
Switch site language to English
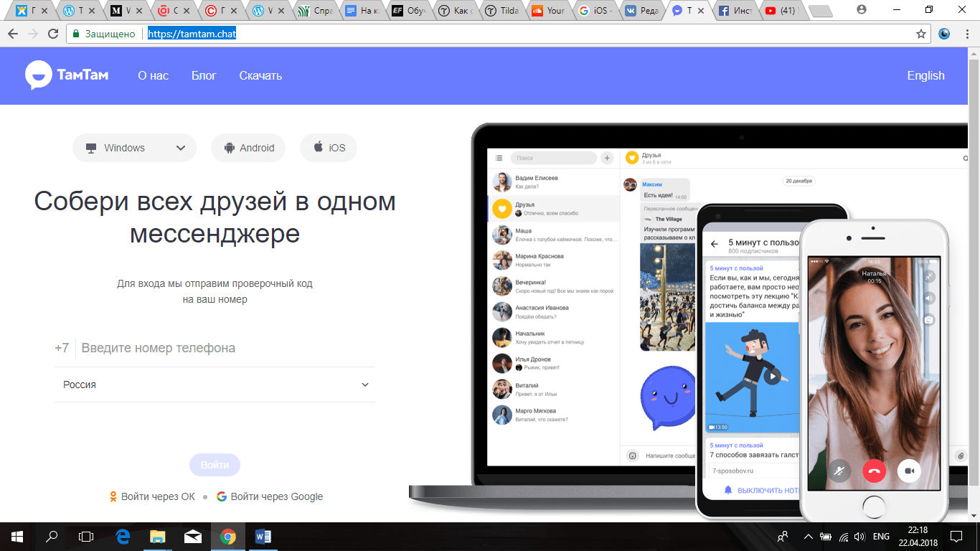[925, 75]
